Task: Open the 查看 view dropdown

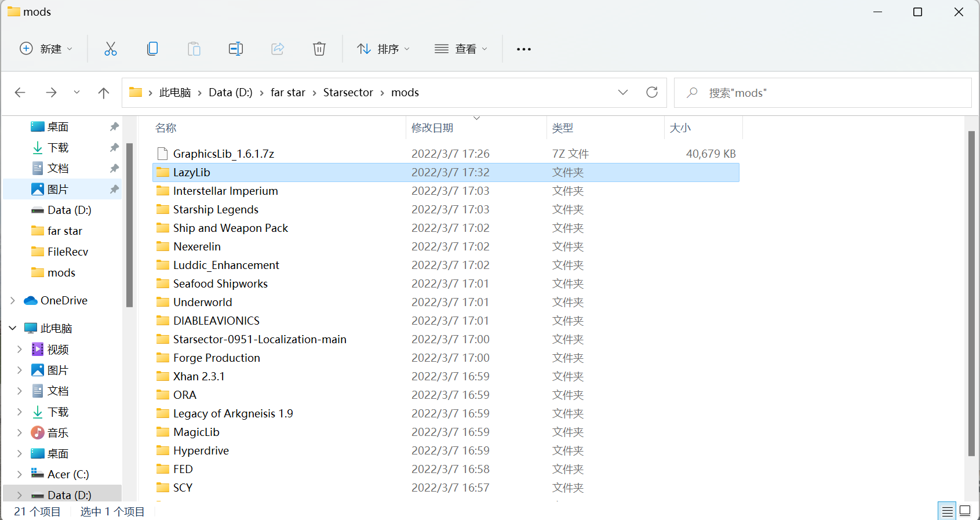Action: point(461,49)
